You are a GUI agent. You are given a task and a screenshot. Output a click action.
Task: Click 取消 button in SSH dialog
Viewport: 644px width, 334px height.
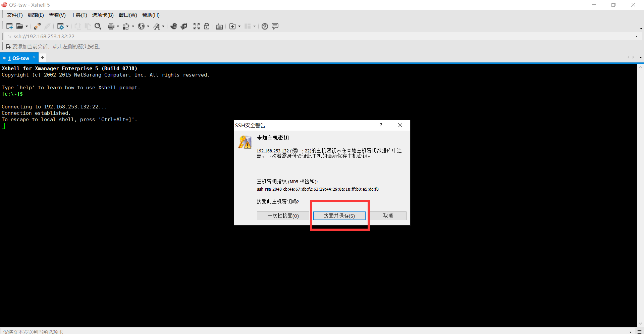point(388,216)
